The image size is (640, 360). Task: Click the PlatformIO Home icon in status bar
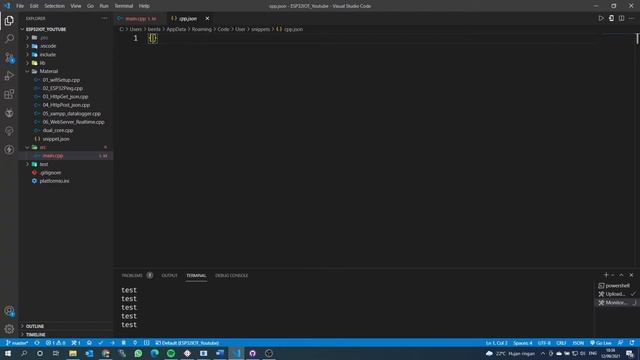coord(89,343)
